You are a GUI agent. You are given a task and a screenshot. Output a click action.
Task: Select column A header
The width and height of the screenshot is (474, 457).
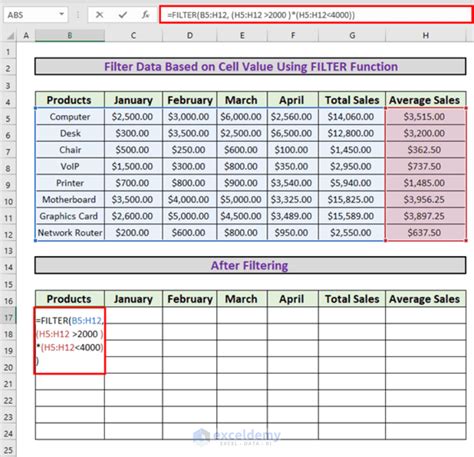click(26, 35)
